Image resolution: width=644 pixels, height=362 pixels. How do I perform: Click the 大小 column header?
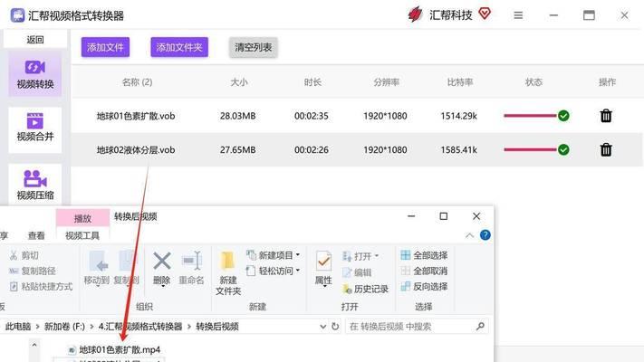(x=239, y=82)
